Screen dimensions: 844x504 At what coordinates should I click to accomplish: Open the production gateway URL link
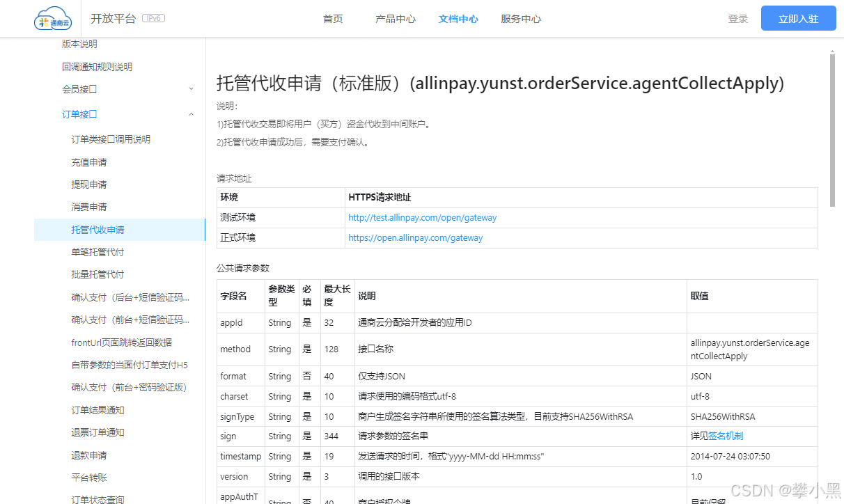[x=416, y=238]
